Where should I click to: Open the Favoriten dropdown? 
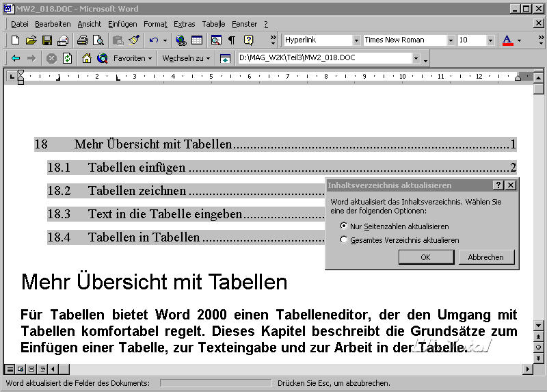click(x=133, y=58)
